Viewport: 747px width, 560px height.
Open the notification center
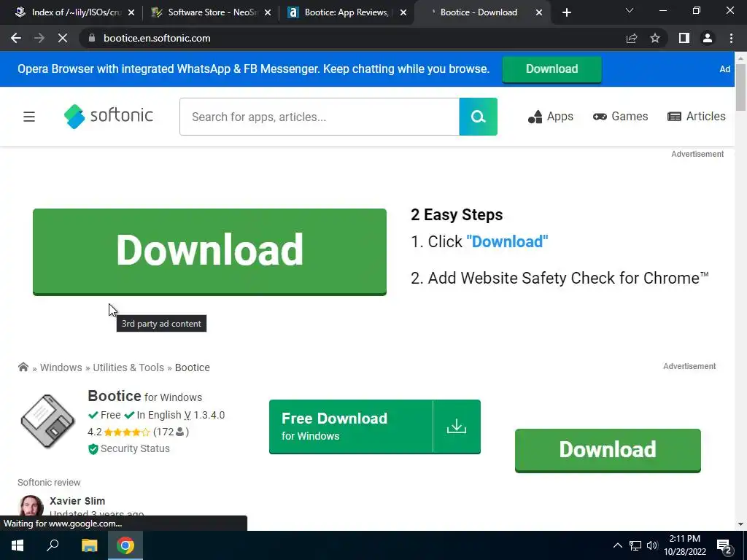[724, 545]
